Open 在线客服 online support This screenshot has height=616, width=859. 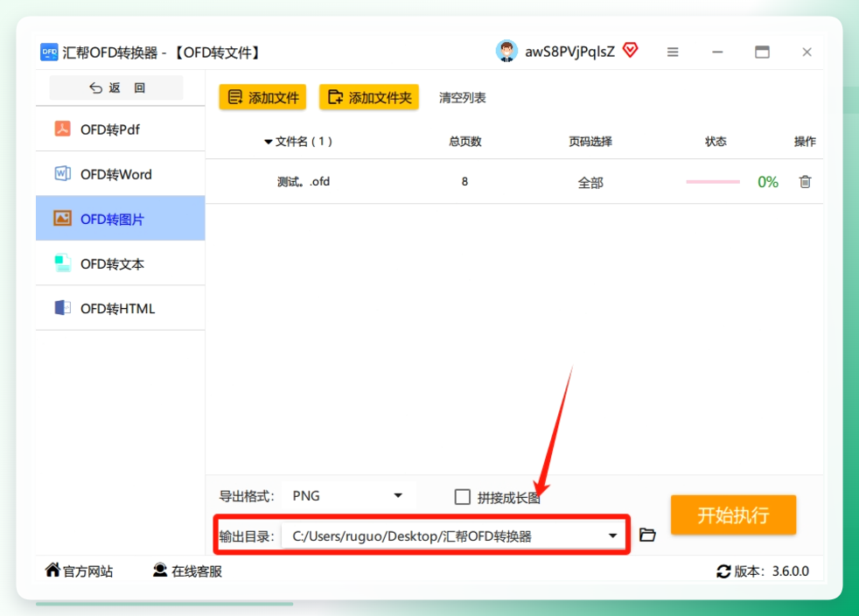point(187,571)
